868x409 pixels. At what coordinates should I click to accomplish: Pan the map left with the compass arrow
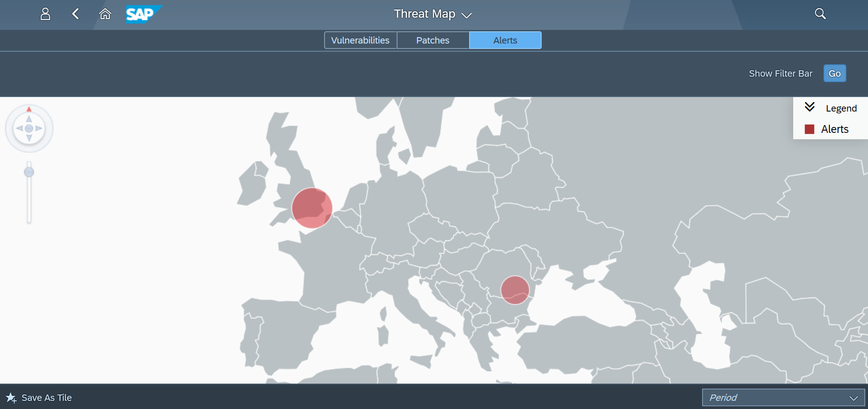19,128
